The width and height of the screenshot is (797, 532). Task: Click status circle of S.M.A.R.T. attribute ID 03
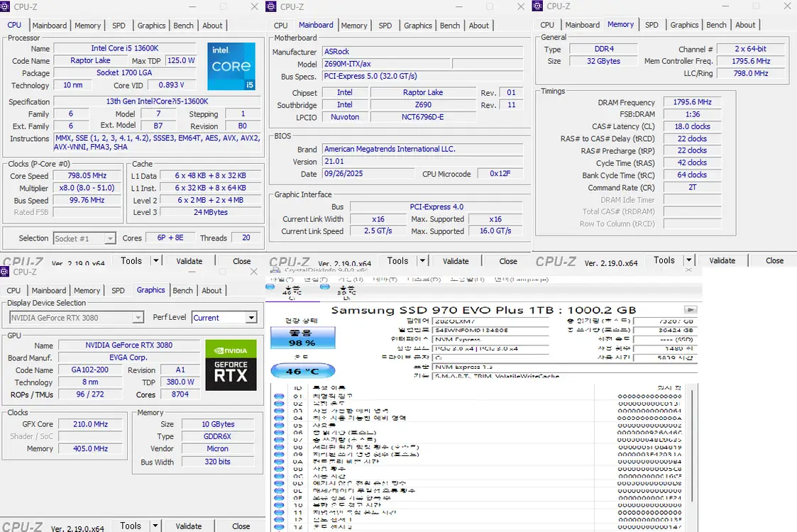[279, 411]
